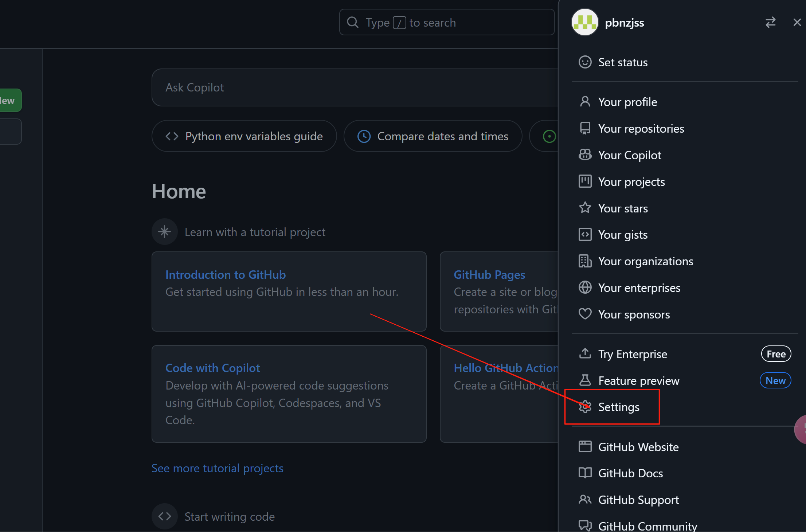Select the star icon for Your stars
Image resolution: width=806 pixels, height=532 pixels.
pyautogui.click(x=585, y=208)
